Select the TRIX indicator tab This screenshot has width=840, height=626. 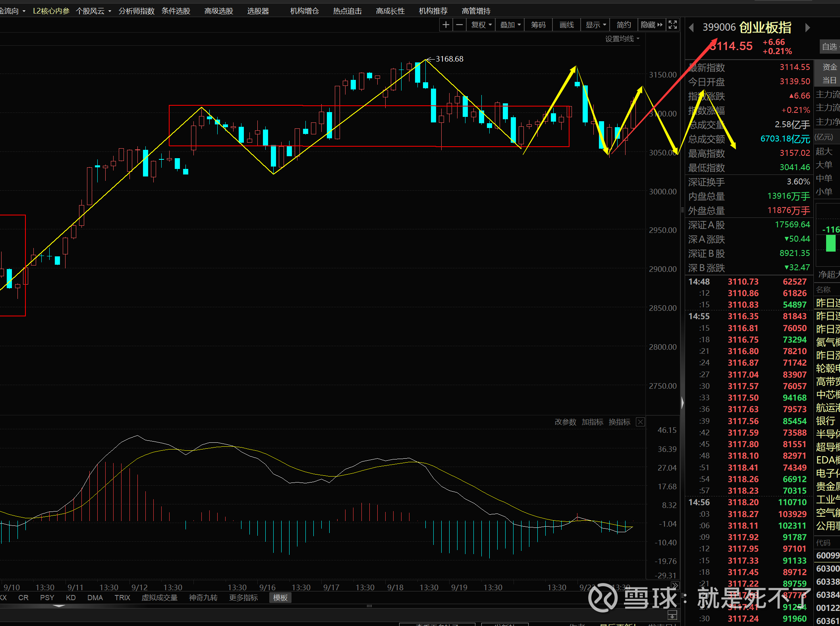click(x=122, y=598)
